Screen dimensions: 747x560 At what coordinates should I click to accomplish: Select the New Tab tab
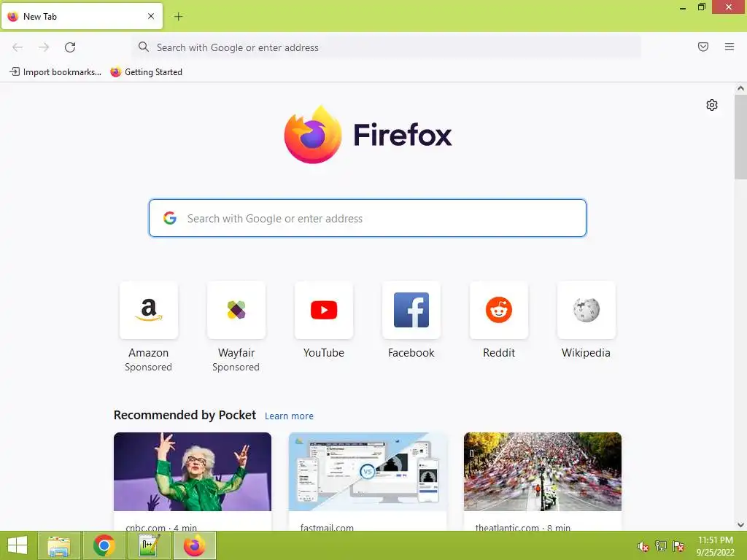point(82,16)
